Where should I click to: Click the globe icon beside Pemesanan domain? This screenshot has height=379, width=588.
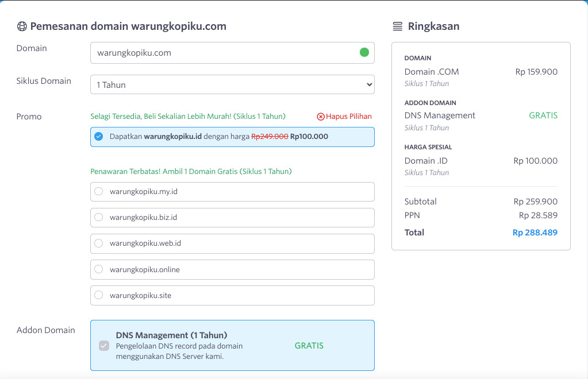[21, 26]
